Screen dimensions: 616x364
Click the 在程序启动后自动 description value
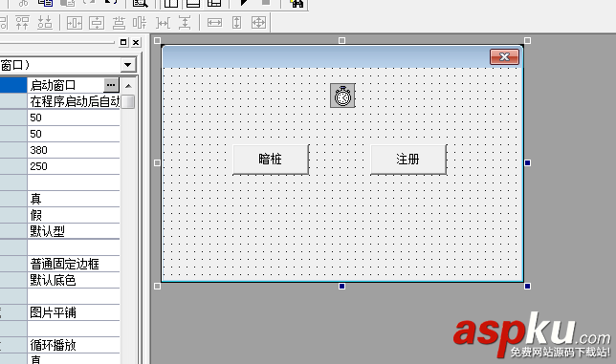(x=74, y=101)
